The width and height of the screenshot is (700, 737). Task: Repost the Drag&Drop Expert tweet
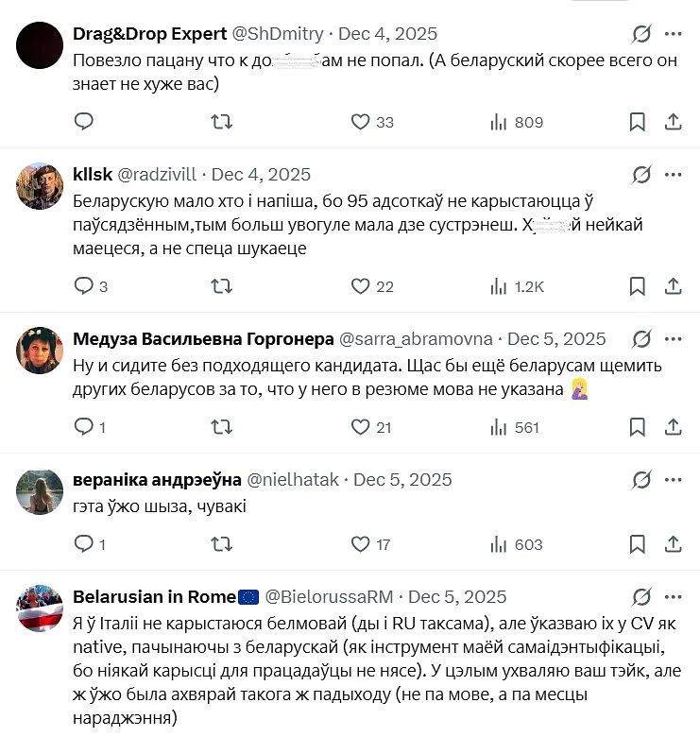pyautogui.click(x=221, y=122)
